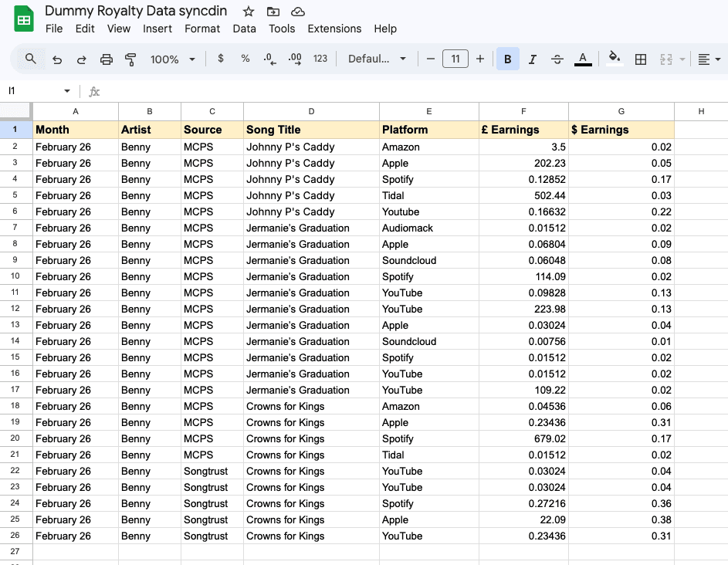Select the cell with value 502.44

523,195
